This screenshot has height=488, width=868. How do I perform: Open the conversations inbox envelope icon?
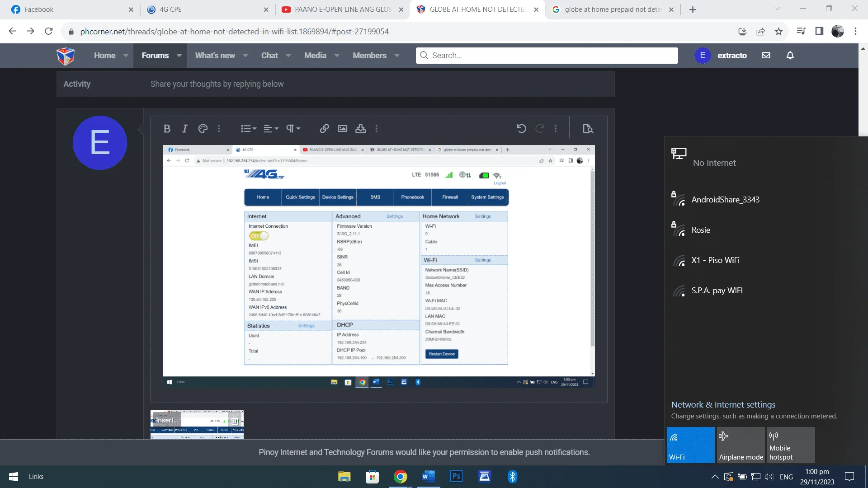[x=766, y=55]
